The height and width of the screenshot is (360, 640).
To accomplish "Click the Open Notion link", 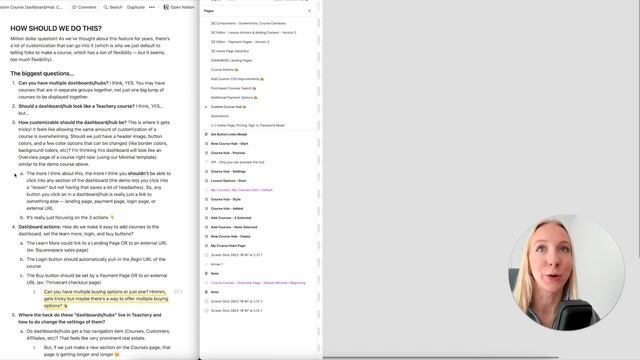I will pos(182,7).
